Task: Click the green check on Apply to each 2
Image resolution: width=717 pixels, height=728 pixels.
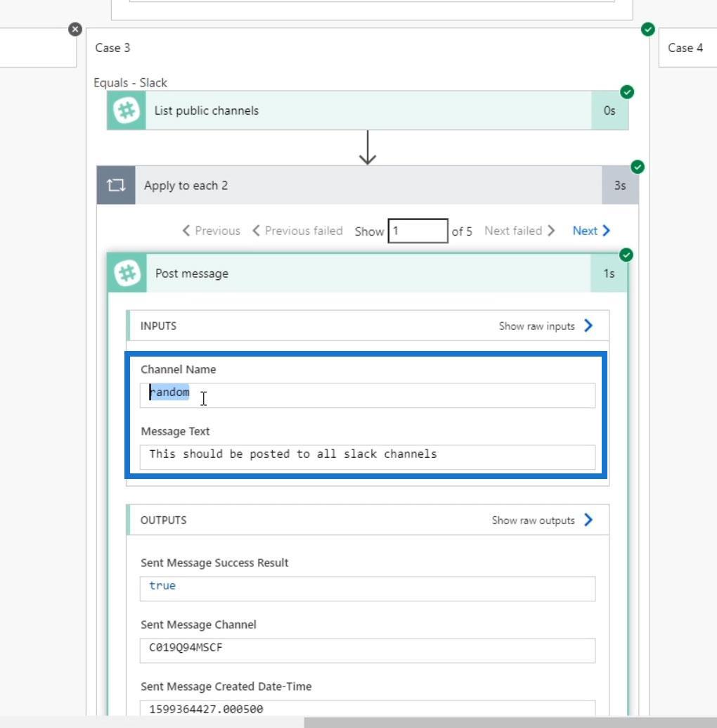Action: [x=637, y=167]
